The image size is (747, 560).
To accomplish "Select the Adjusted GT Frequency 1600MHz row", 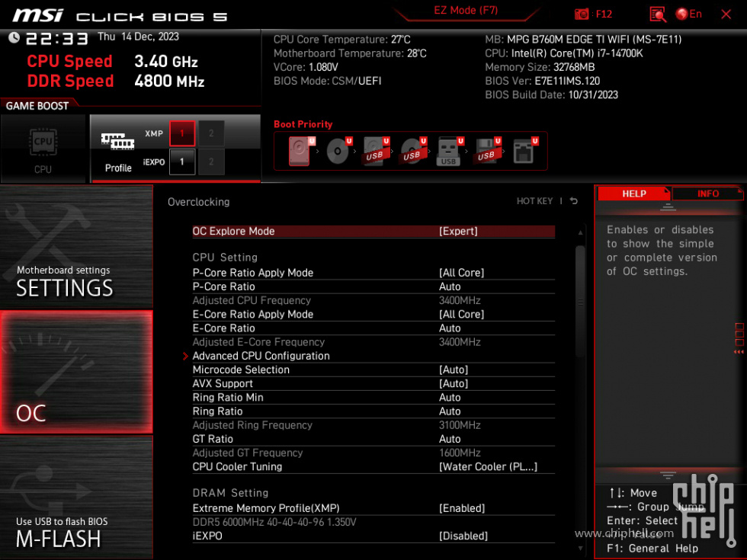I will [373, 453].
